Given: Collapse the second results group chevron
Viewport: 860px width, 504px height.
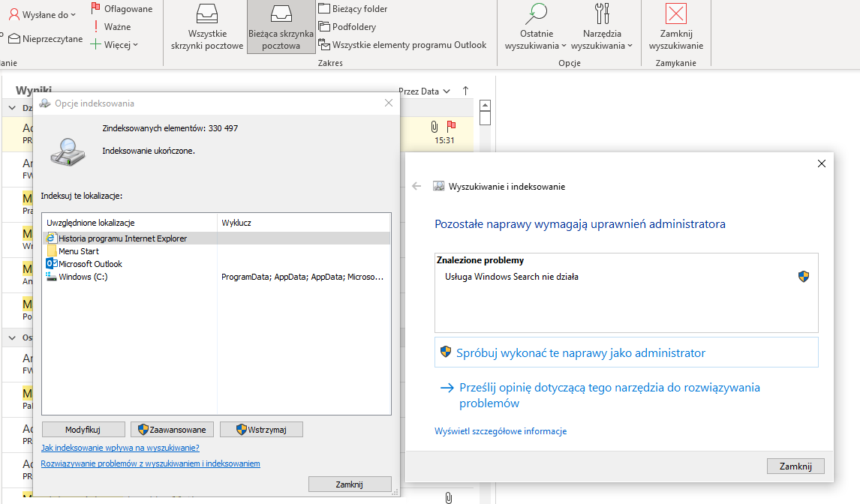Looking at the screenshot, I should [12, 337].
